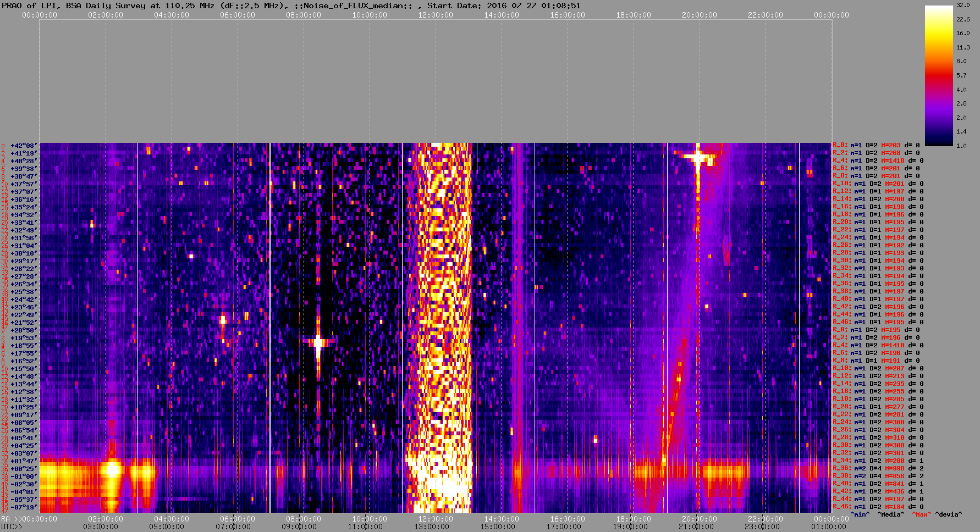Click the bright cross source near +18°55' at 08:30

tap(318, 342)
